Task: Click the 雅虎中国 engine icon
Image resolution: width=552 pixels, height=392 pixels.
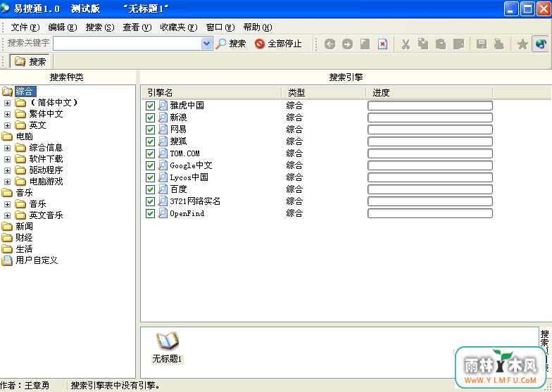Action: [x=163, y=106]
